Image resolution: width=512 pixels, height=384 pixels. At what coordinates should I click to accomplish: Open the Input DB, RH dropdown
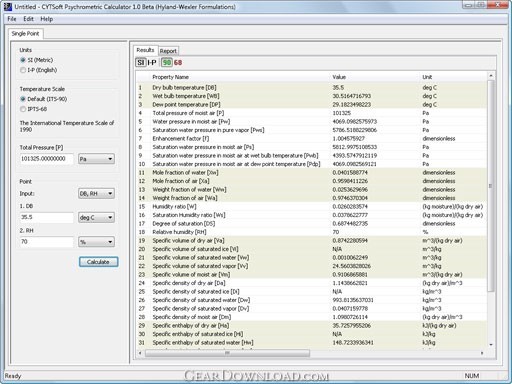96,193
